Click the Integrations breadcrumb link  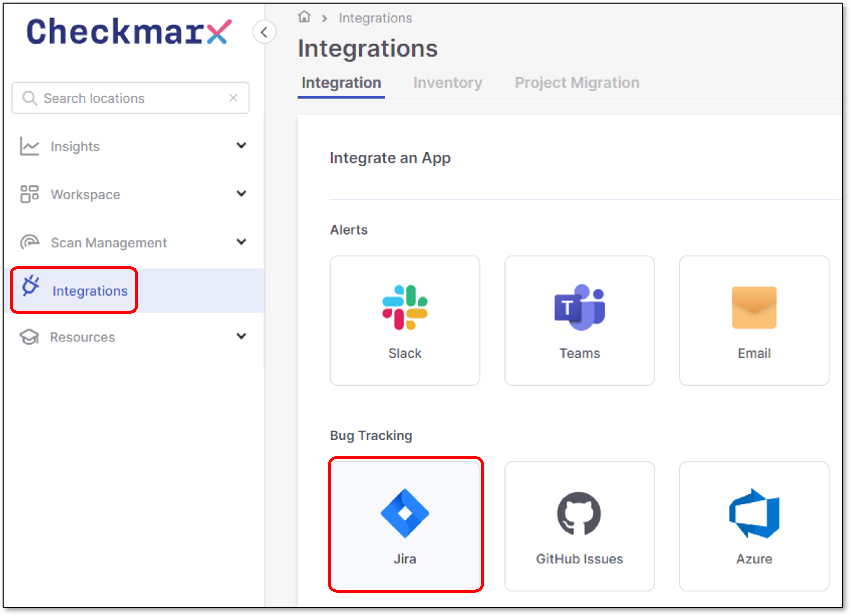click(375, 18)
